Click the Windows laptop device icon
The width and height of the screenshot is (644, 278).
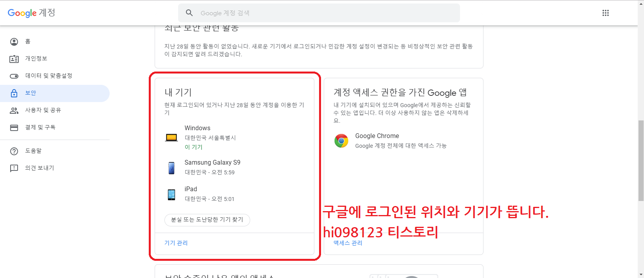[171, 138]
